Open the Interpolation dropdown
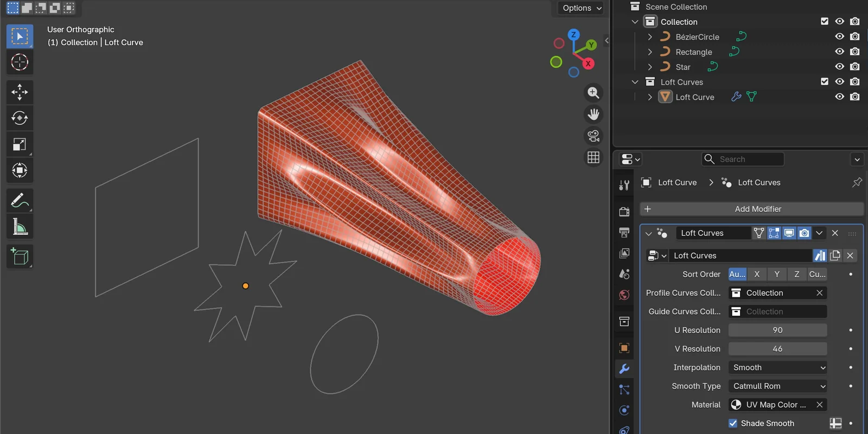 (777, 367)
